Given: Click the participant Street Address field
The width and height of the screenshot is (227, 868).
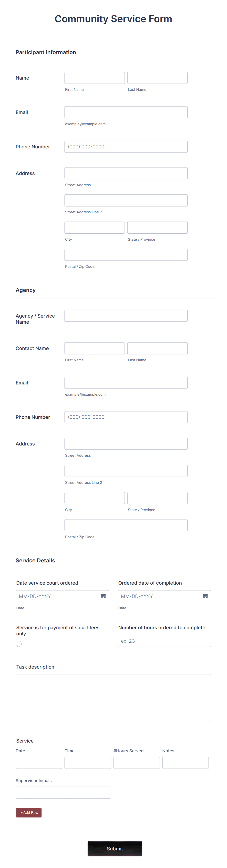Looking at the screenshot, I should 126,173.
